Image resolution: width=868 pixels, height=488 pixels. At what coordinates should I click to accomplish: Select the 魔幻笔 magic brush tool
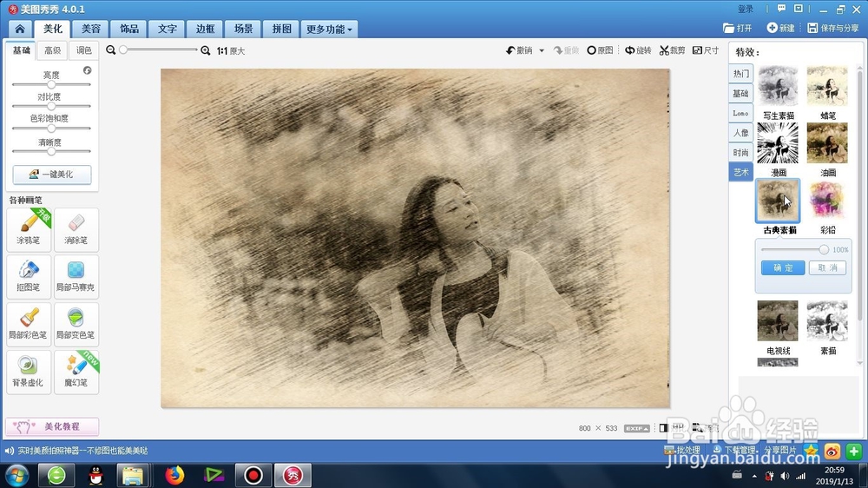[x=76, y=372]
